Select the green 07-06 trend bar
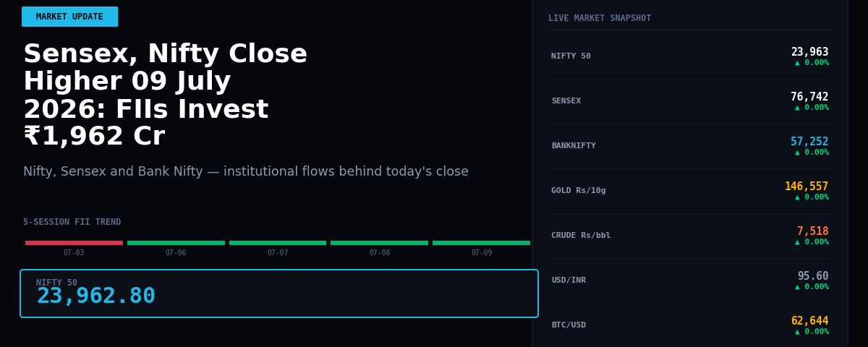Screen dimensions: 868x347 pyautogui.click(x=176, y=243)
